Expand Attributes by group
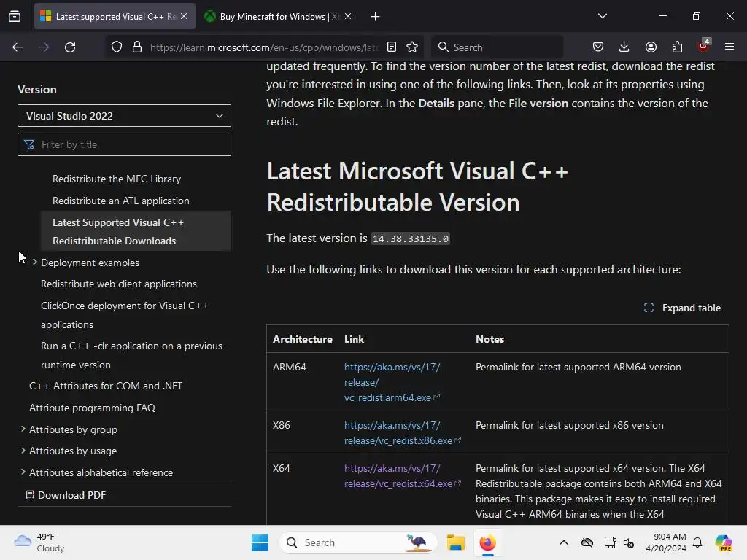The image size is (747, 560). click(x=23, y=429)
